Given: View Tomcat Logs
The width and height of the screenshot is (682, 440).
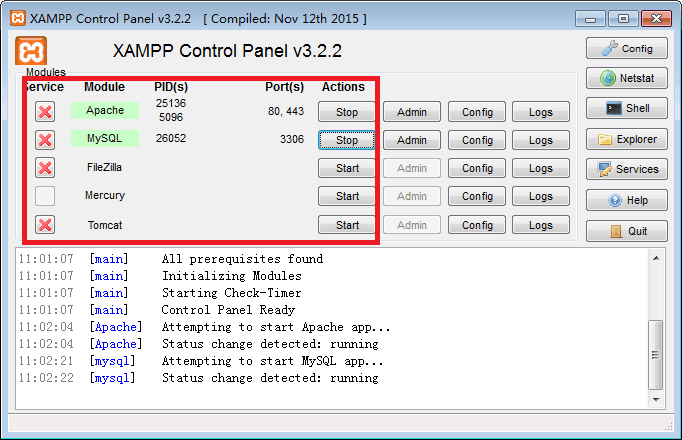Looking at the screenshot, I should click(x=541, y=225).
